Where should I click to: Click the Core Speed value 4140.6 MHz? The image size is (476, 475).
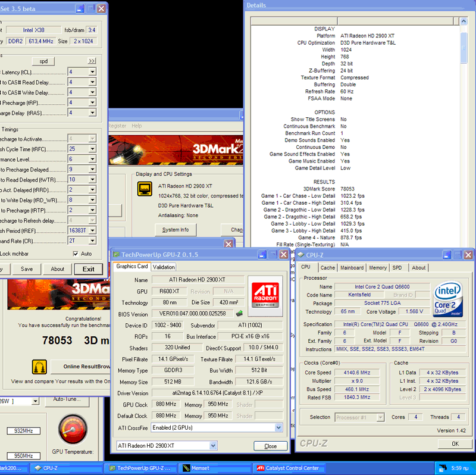pyautogui.click(x=357, y=373)
